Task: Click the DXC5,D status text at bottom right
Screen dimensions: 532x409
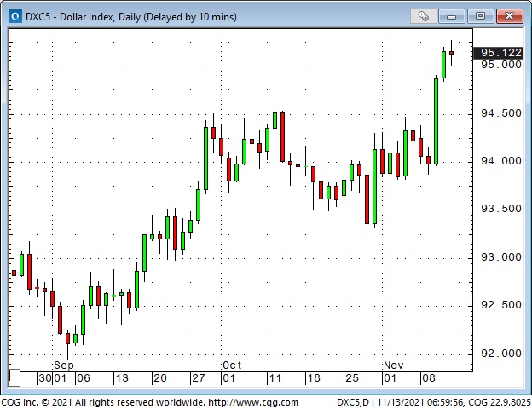Action: click(352, 402)
